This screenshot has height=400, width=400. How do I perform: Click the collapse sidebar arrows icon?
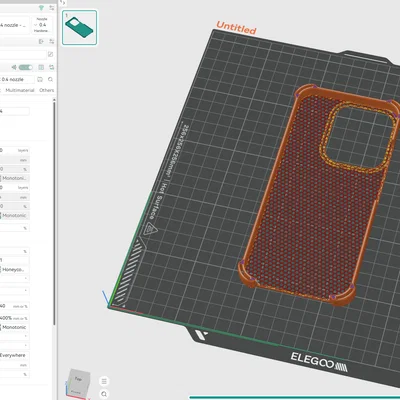[x=63, y=3]
